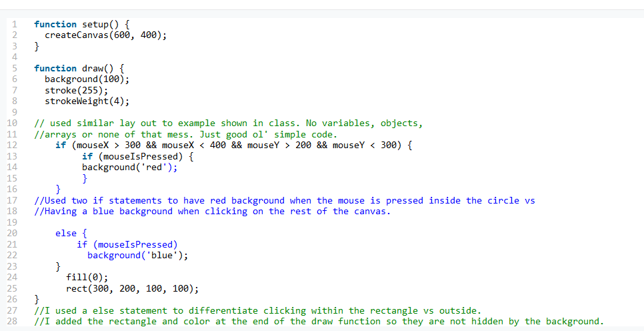Click on background(100) statement
Viewport: 644px width, 331px height.
(87, 79)
